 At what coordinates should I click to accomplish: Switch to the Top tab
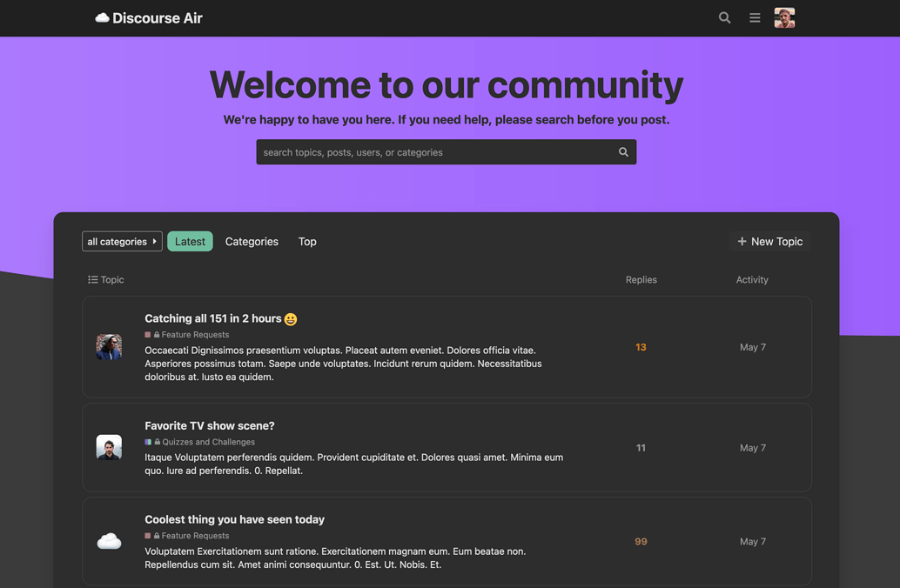[307, 242]
